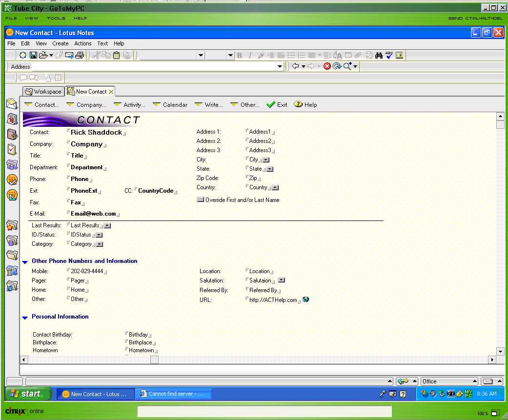This screenshot has height=420, width=508.
Task: Open the Address bar dropdown arrow
Action: (280, 66)
